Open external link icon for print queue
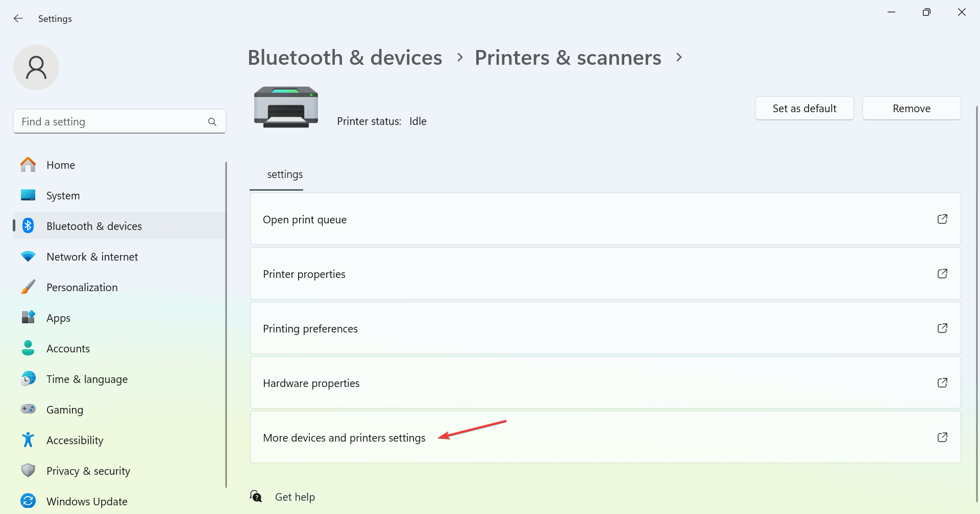This screenshot has width=980, height=514. click(942, 219)
